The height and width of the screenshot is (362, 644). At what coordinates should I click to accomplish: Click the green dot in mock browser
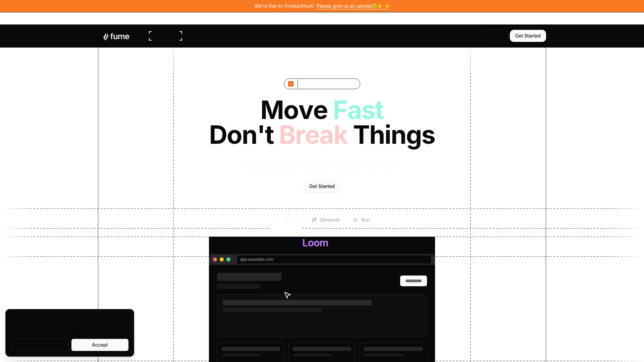[228, 259]
